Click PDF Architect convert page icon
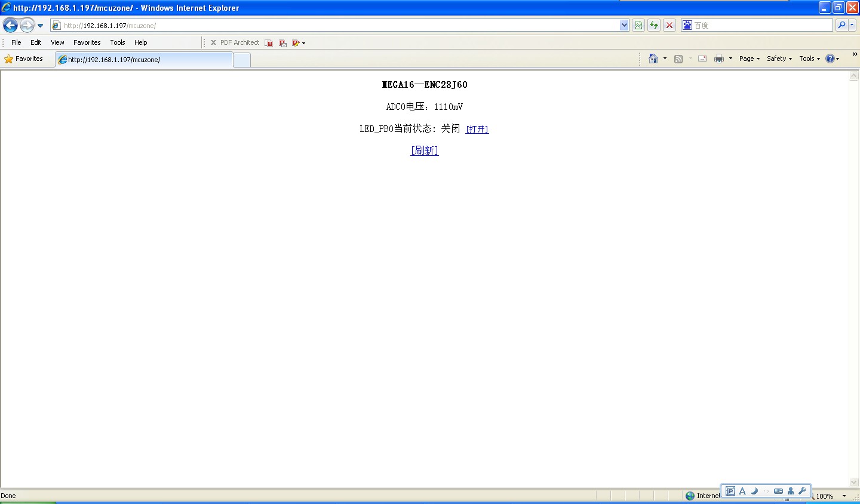This screenshot has width=860, height=504. click(269, 43)
